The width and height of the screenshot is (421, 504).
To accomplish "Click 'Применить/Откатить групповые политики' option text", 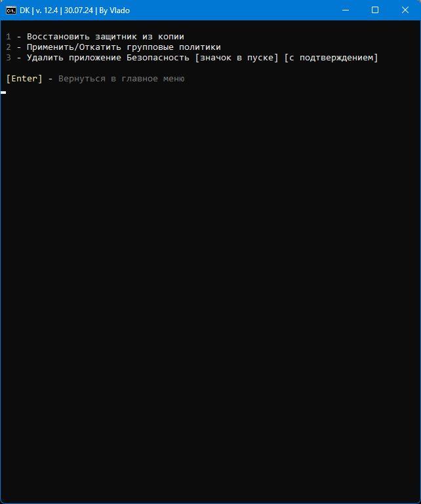I will coord(124,47).
